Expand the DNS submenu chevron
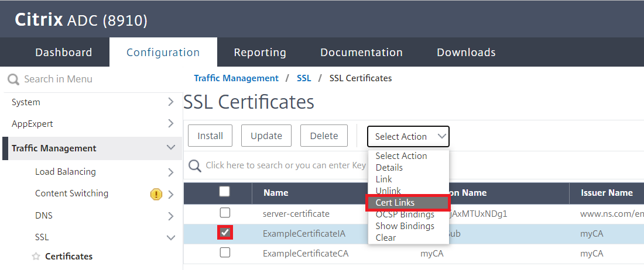Screen dimensions: 644x270 click(171, 216)
